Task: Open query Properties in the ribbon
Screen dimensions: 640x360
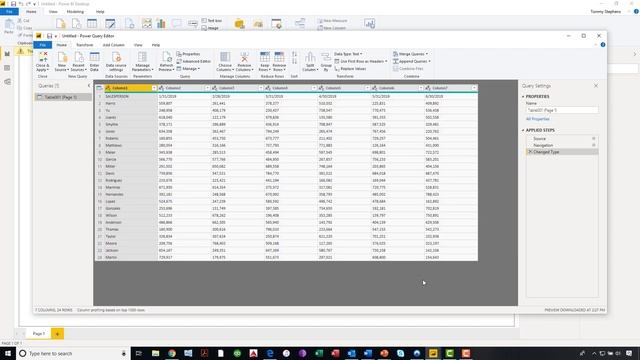Action: pos(189,54)
